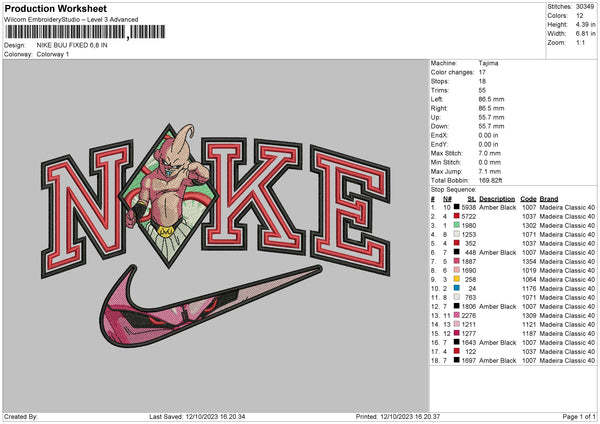The height and width of the screenshot is (424, 600).
Task: Select stitch count 5722 in stop 2
Action: pos(469,217)
